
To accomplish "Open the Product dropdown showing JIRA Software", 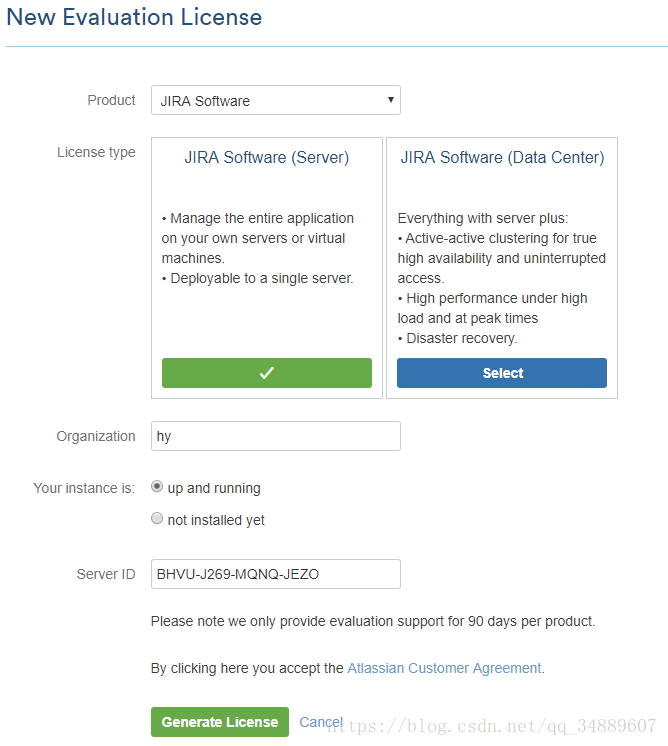I will tap(275, 100).
